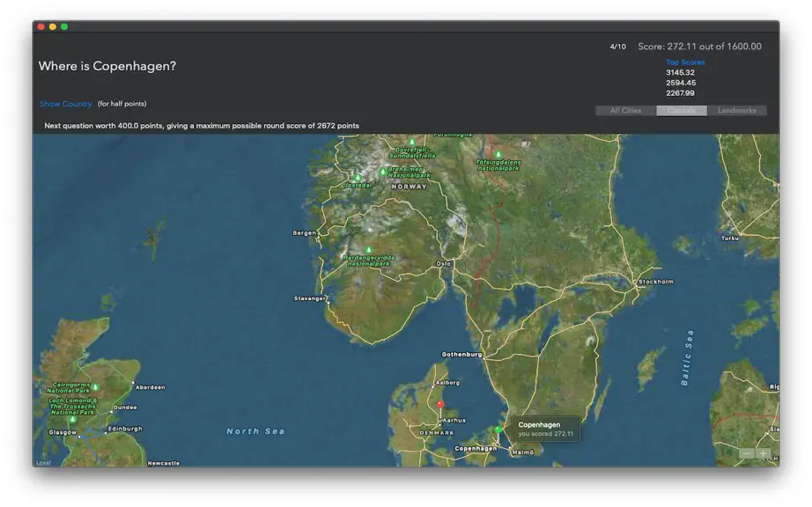Click the Gothenburg city label
812x507 pixels.
coord(461,355)
